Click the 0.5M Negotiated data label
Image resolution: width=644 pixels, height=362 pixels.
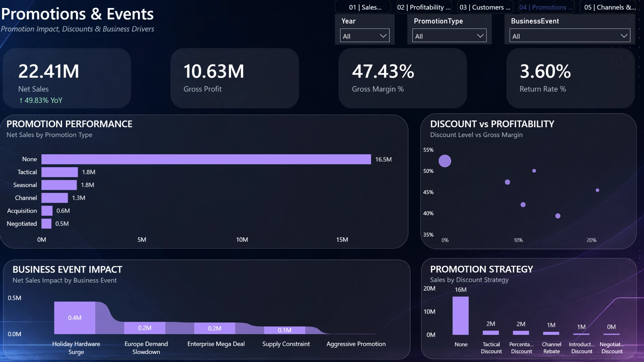click(x=62, y=224)
